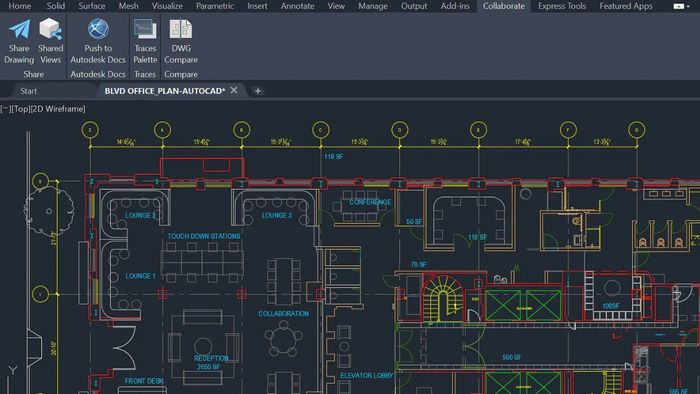Screen dimensions: 700x394
Task: Click the Compare panel title
Action: point(181,74)
